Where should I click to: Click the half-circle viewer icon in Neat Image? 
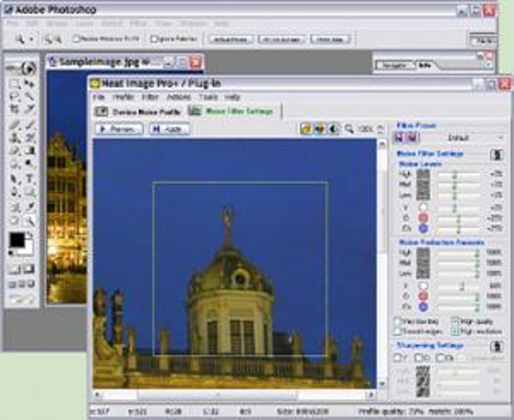[x=334, y=129]
